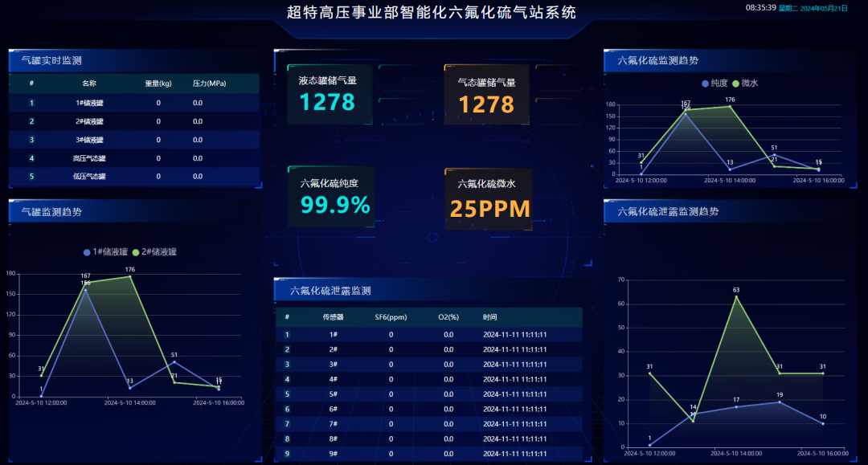The image size is (868, 465).
Task: Click the 重量(kg) column header
Action: click(x=158, y=83)
